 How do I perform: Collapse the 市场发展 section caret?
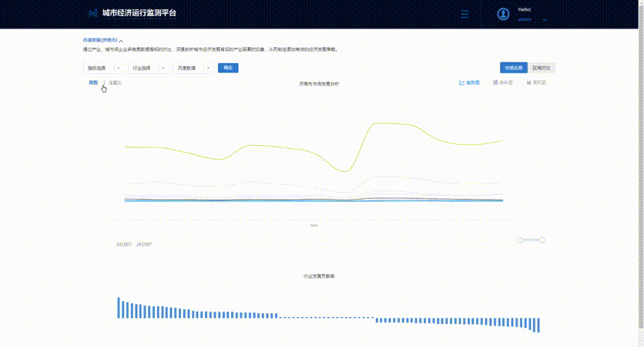[x=121, y=41]
